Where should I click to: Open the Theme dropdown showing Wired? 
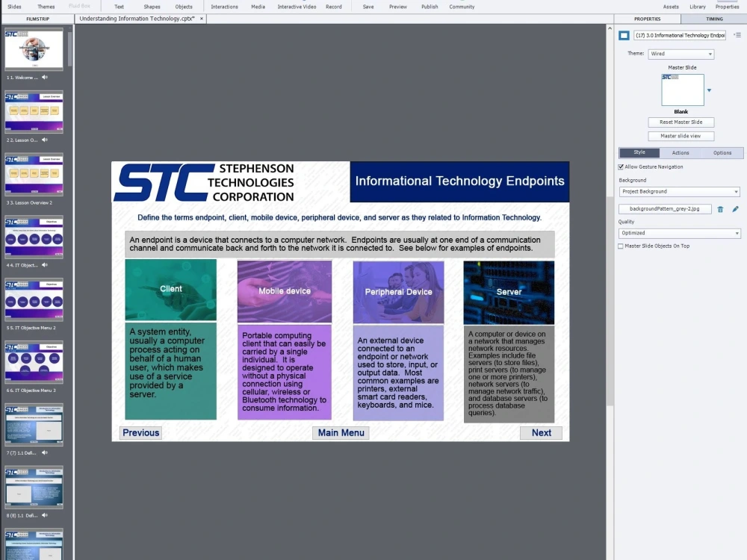pyautogui.click(x=681, y=54)
